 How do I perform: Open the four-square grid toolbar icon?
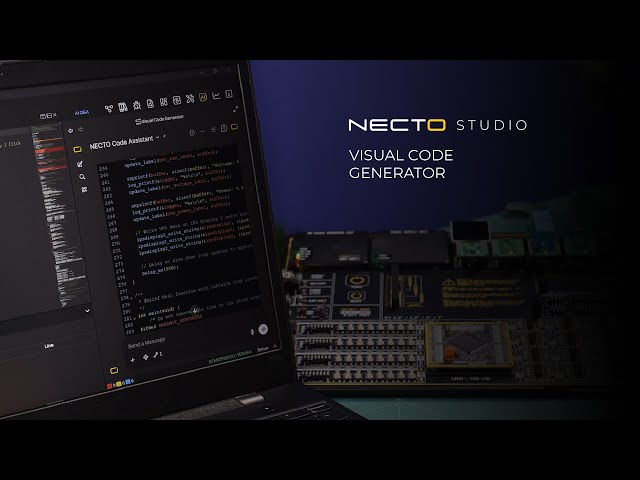pos(164,102)
